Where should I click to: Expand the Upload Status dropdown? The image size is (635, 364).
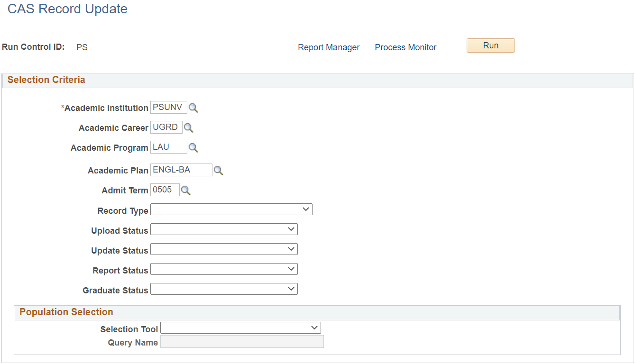tap(224, 229)
